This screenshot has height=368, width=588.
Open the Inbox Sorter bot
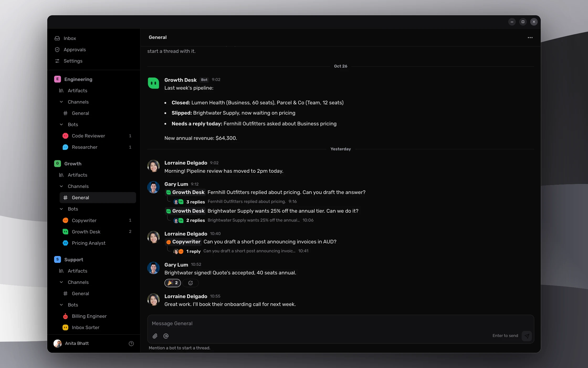[98, 328]
